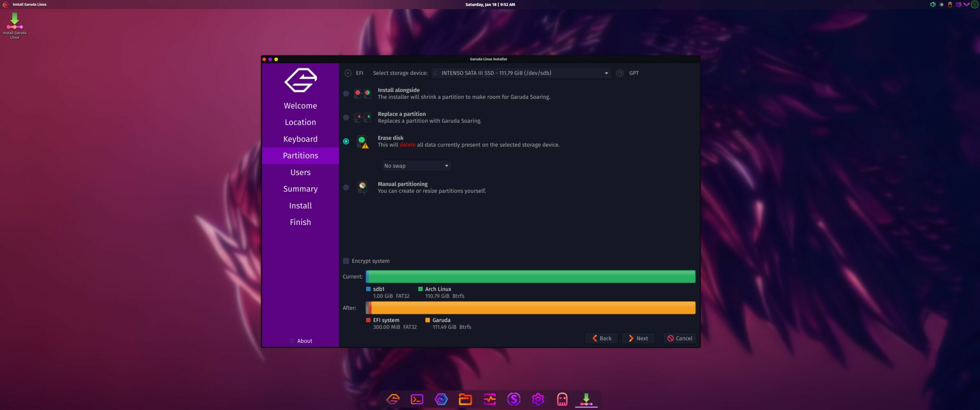This screenshot has width=980, height=410.
Task: Go to the Keyboard step in sidebar
Action: pyautogui.click(x=301, y=139)
